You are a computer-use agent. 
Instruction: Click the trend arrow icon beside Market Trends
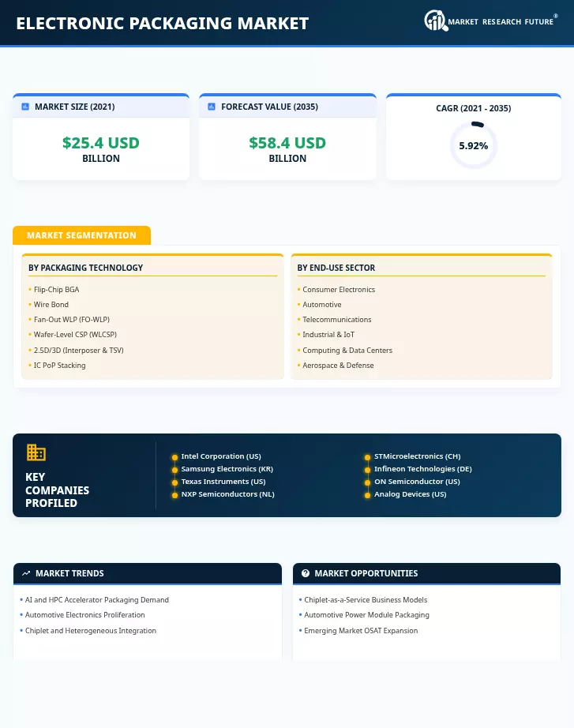click(26, 573)
